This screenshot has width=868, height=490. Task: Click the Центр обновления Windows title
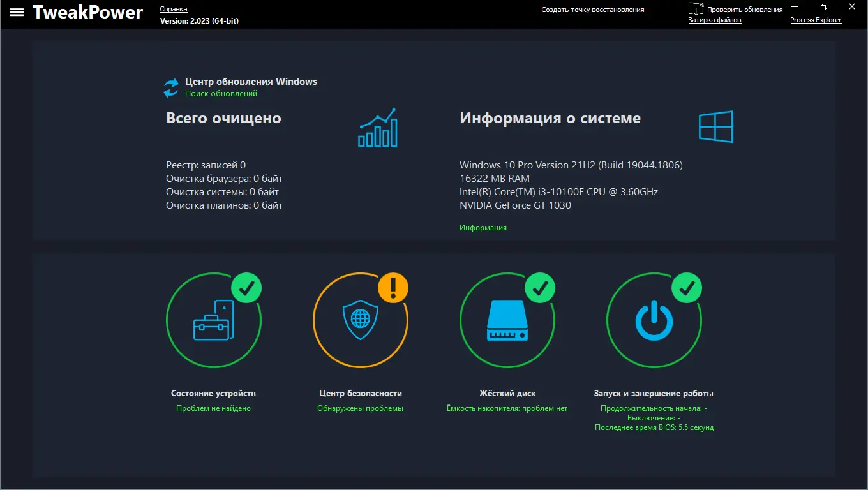(x=251, y=82)
